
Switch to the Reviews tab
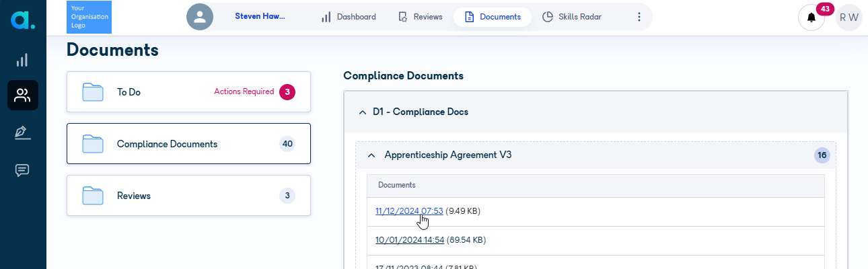tap(421, 17)
